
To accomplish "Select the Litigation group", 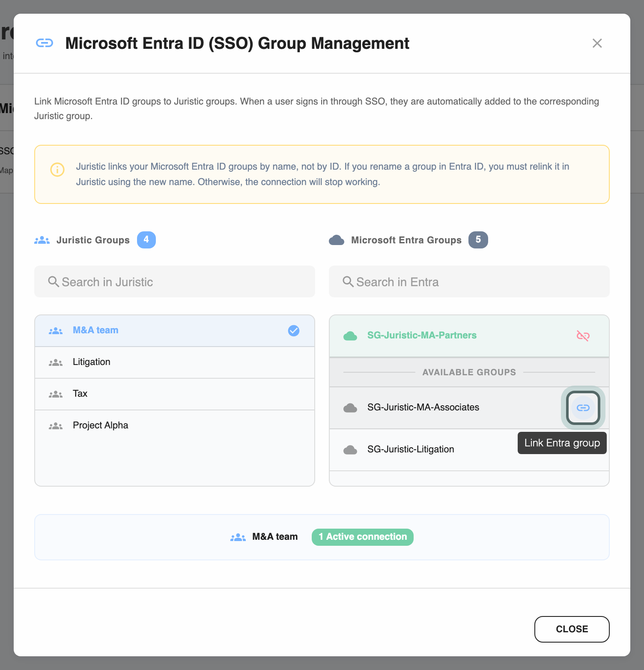I will pos(175,362).
